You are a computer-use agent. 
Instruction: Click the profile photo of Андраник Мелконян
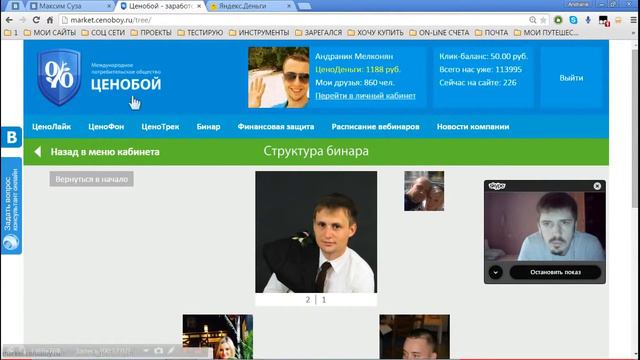tap(278, 78)
